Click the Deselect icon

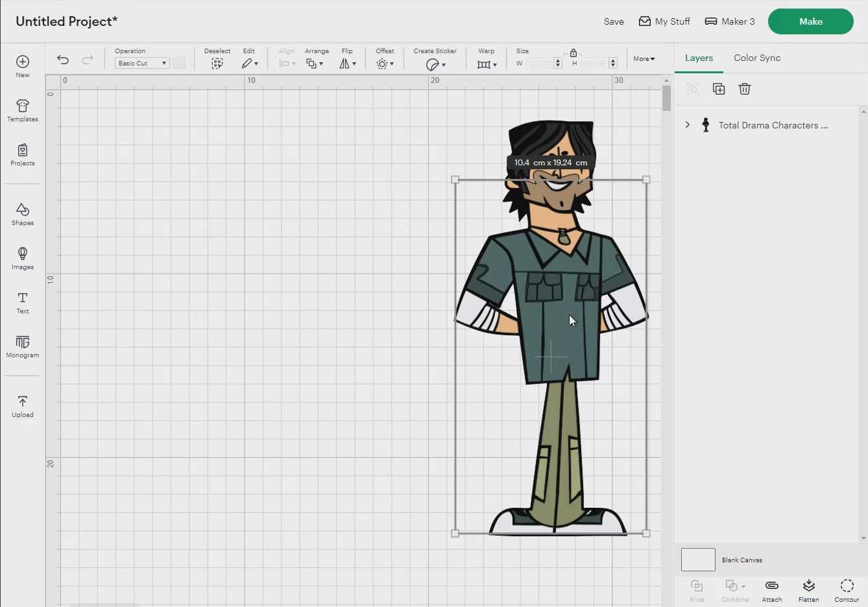click(x=217, y=64)
